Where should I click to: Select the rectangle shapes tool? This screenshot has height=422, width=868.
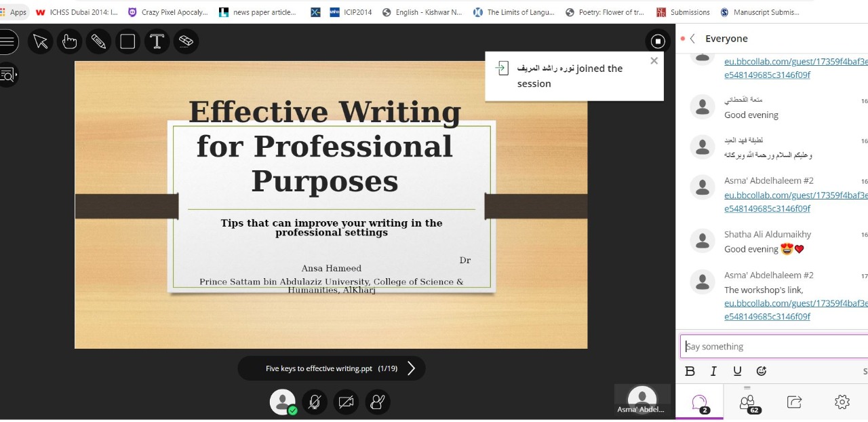pos(127,42)
